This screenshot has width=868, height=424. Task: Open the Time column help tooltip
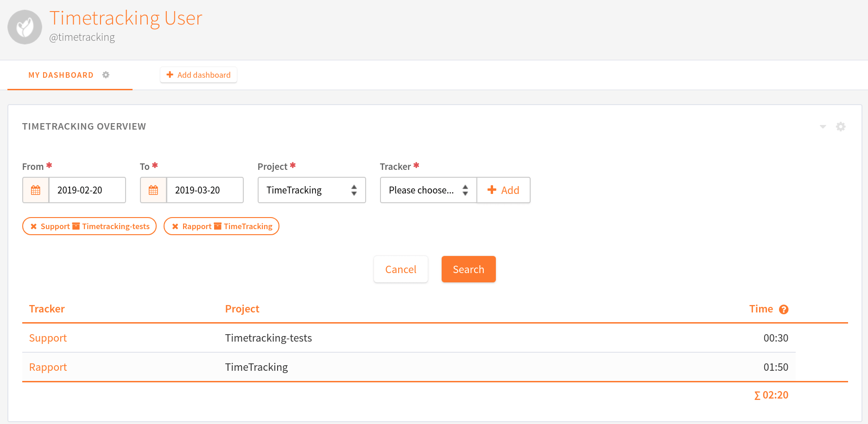(x=784, y=309)
